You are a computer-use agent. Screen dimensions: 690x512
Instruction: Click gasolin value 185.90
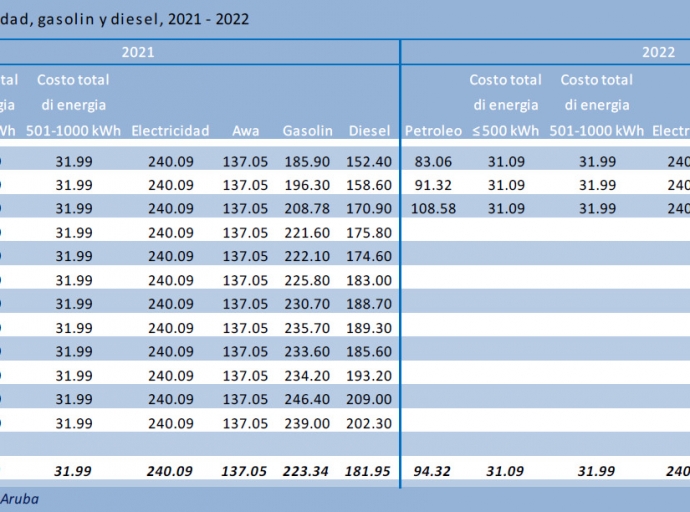coord(307,162)
